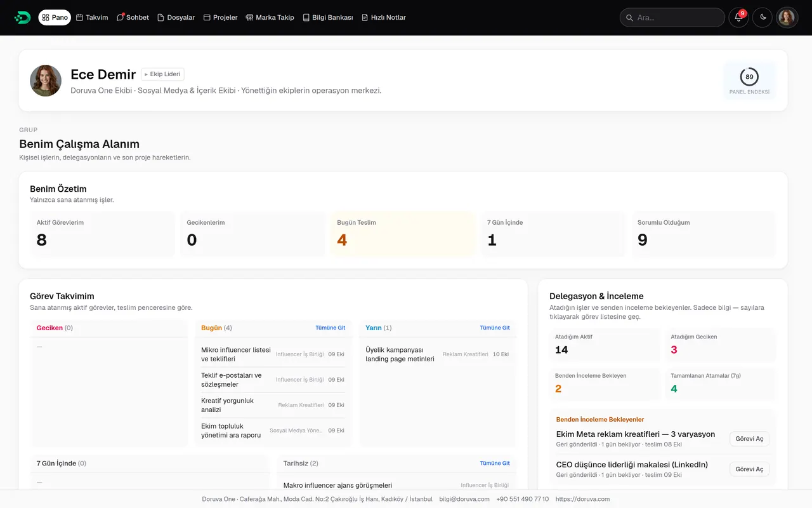
Task: Click the Takvim calendar icon
Action: [80, 18]
